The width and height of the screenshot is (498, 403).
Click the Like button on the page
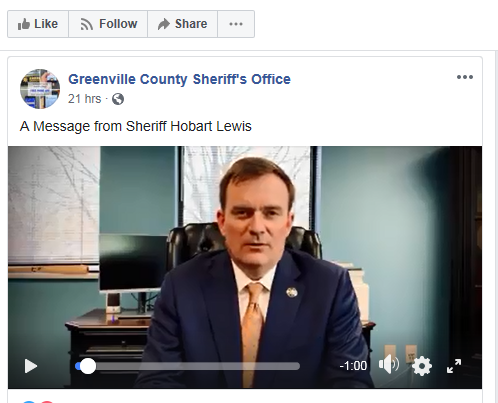click(x=38, y=24)
